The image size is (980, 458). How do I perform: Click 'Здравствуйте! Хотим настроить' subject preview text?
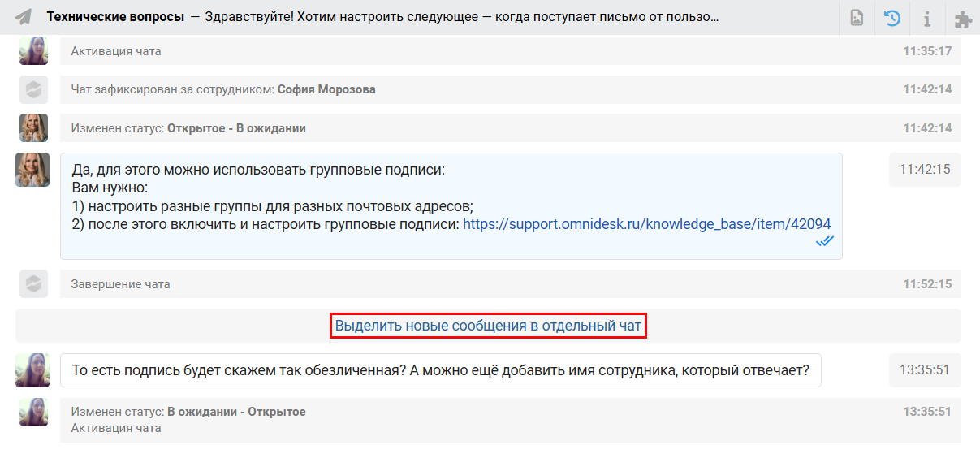click(463, 17)
